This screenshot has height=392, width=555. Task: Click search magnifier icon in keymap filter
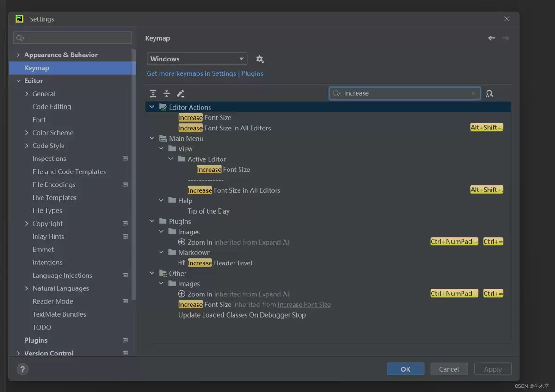point(337,93)
